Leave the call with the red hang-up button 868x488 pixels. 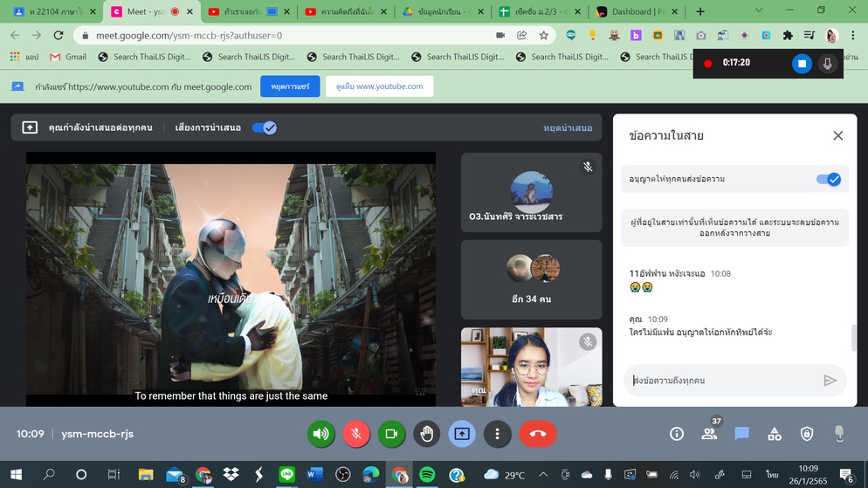pos(538,434)
